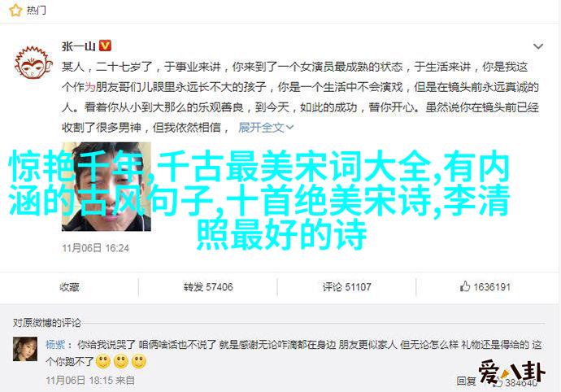Open the monkey cartoon profile avatar
561x392 pixels.
tap(33, 63)
